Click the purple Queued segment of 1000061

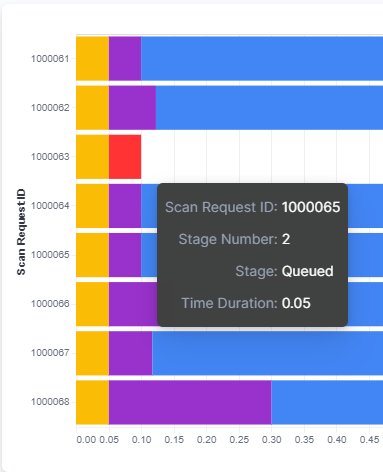coord(125,58)
